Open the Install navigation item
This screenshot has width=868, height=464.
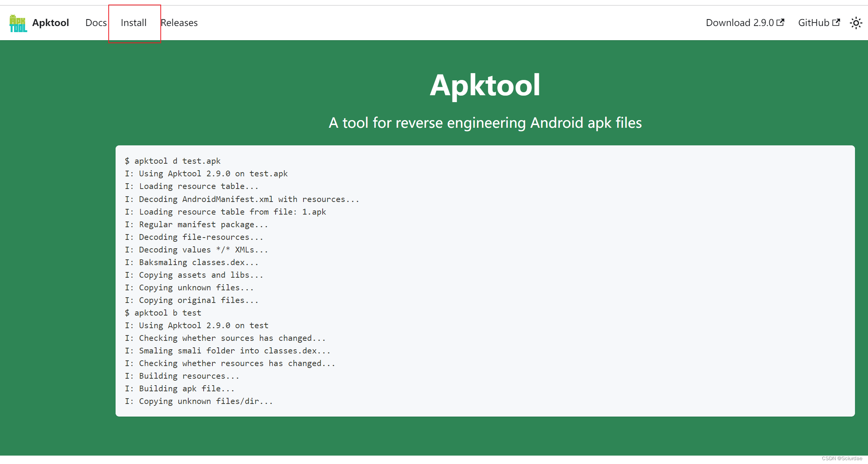point(134,23)
